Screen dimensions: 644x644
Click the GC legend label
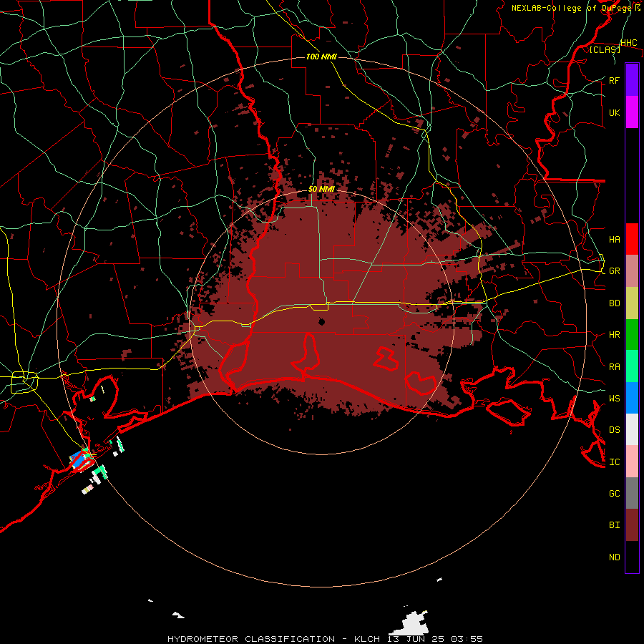pyautogui.click(x=614, y=493)
